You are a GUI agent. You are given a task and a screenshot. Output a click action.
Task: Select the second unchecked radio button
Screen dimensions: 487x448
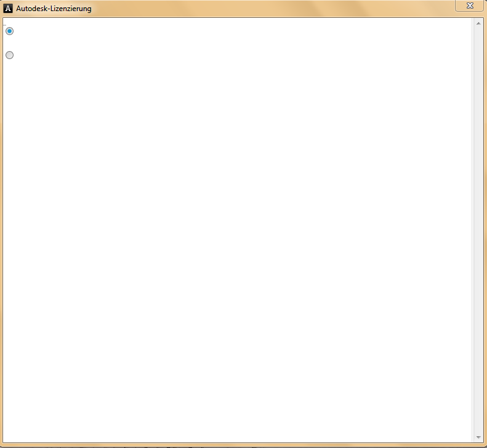[10, 55]
